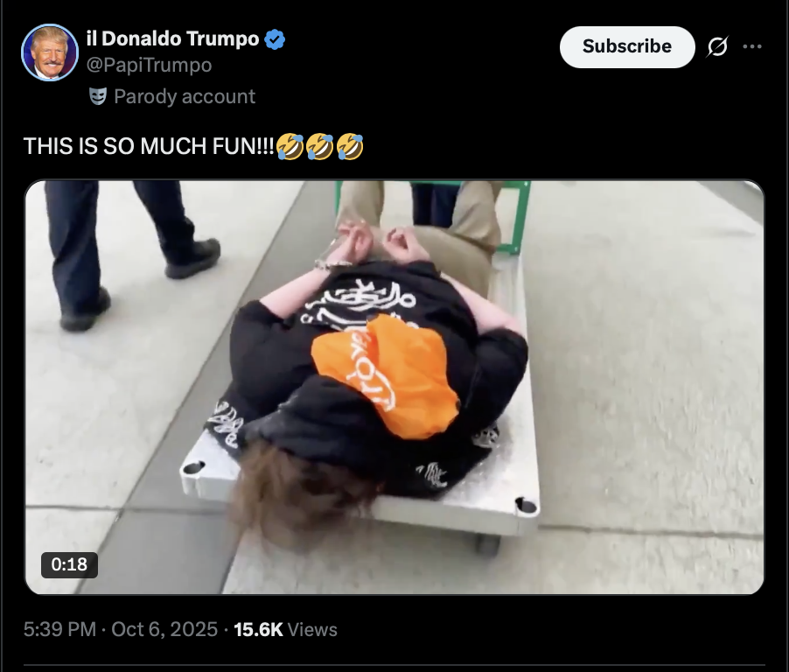Click the Oct 6, 2025 date
This screenshot has width=789, height=672.
(x=164, y=629)
